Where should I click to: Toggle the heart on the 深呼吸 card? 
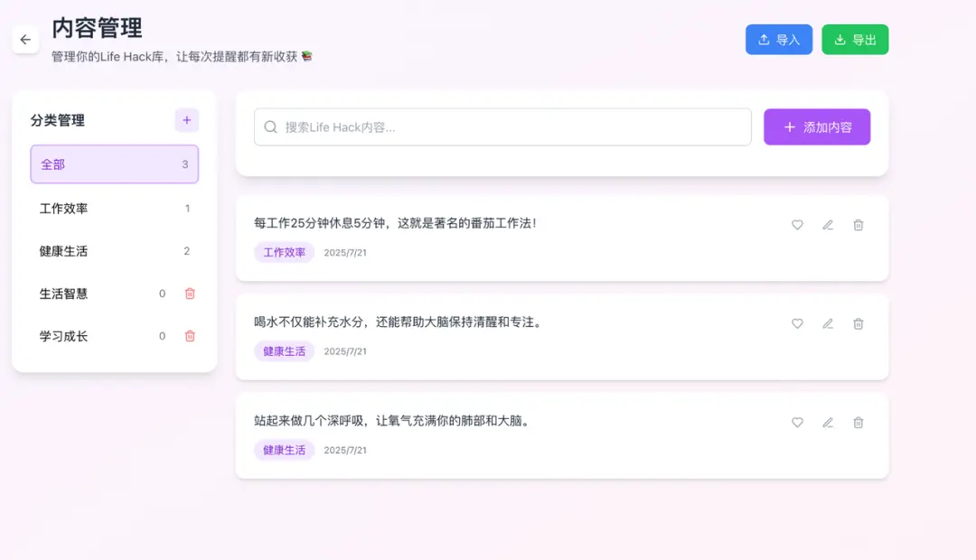pos(796,422)
